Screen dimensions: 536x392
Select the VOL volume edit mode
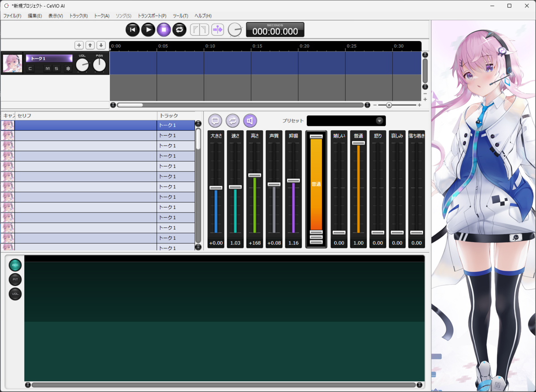[15, 294]
